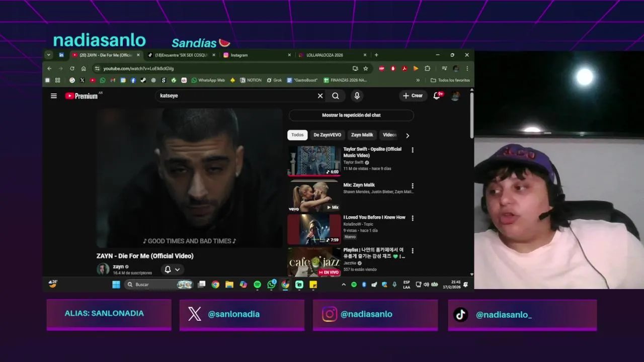Open Spotify from the taskbar
The height and width of the screenshot is (362, 644).
[x=257, y=285]
